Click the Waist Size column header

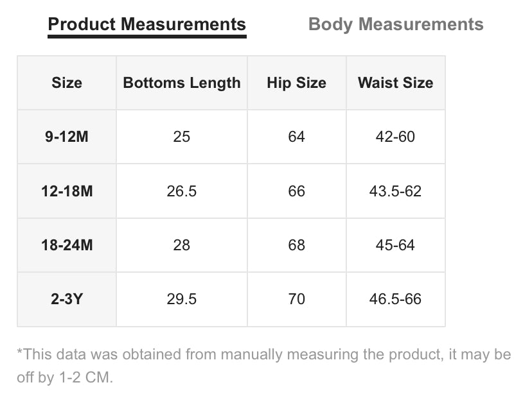(395, 83)
